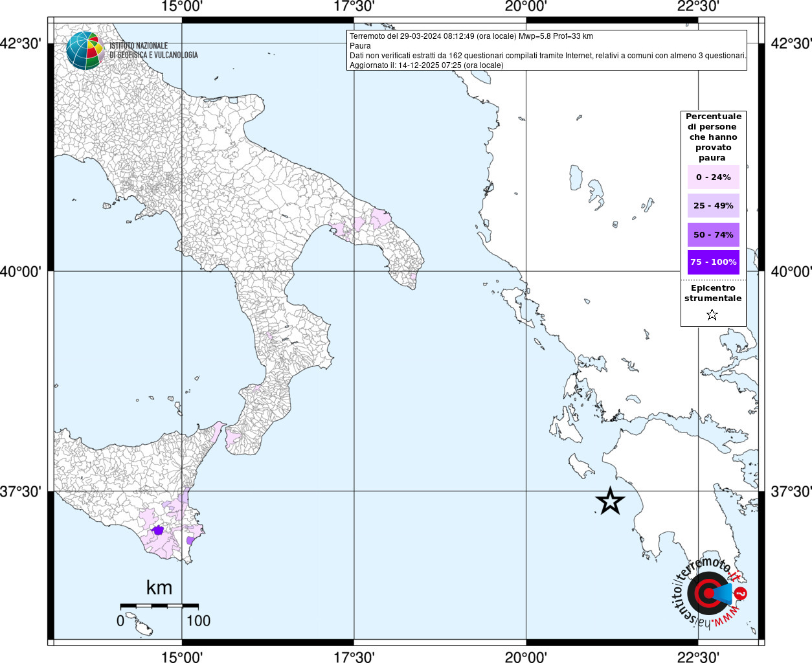Click the top '17°30'' longitude label
This screenshot has width=812, height=663.
tap(354, 6)
